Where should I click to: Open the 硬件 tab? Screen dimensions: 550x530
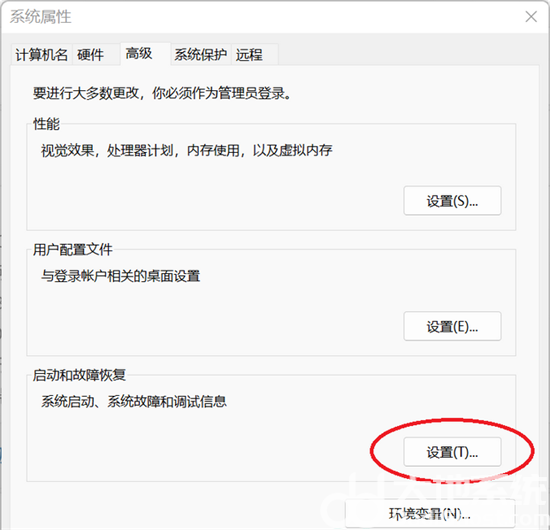pos(96,55)
